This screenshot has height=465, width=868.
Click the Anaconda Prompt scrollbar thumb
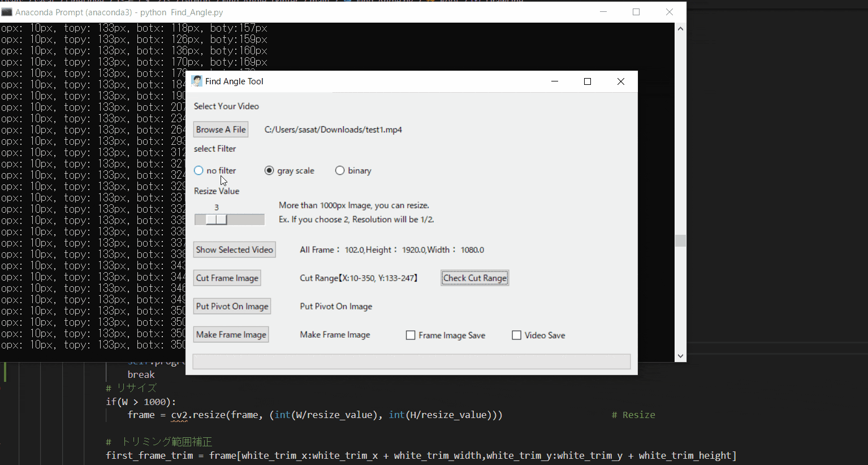681,240
